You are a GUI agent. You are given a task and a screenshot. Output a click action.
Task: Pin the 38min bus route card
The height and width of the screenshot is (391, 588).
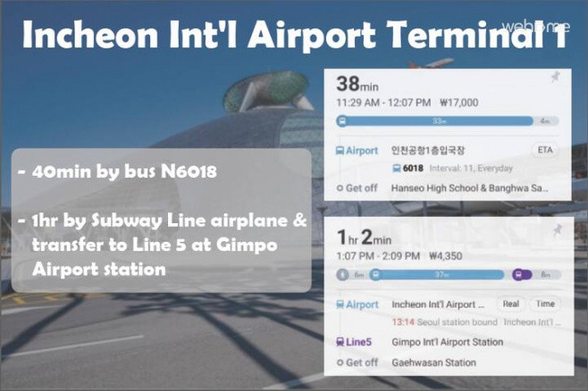click(555, 78)
